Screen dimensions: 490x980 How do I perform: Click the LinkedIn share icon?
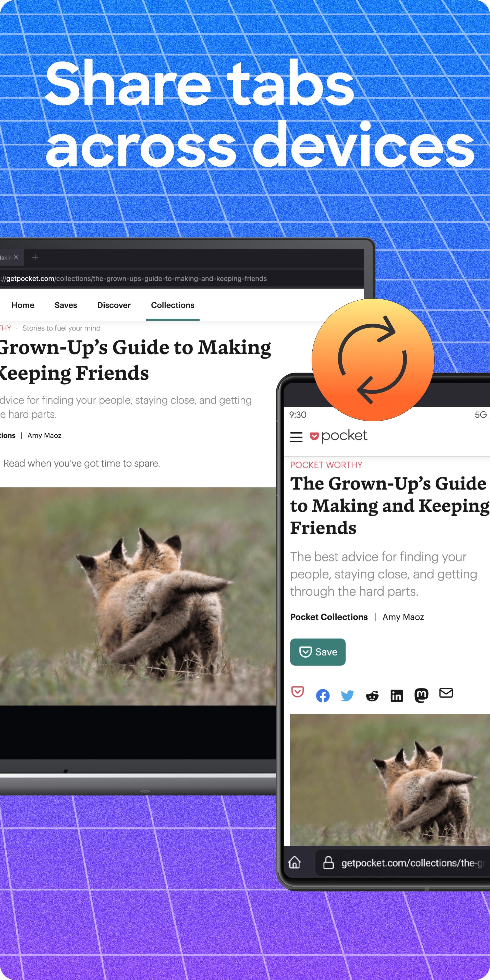(x=396, y=694)
